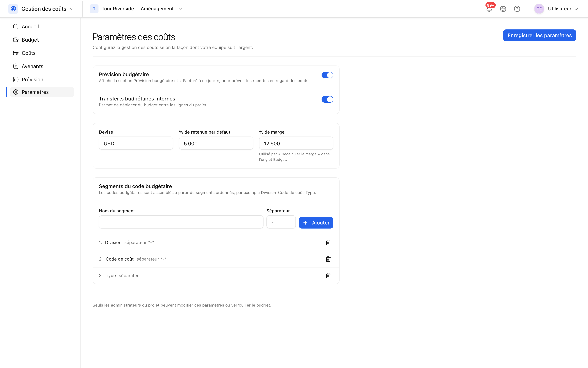588x368 pixels.
Task: Toggle Prévision budgétaire switch
Action: pos(327,75)
